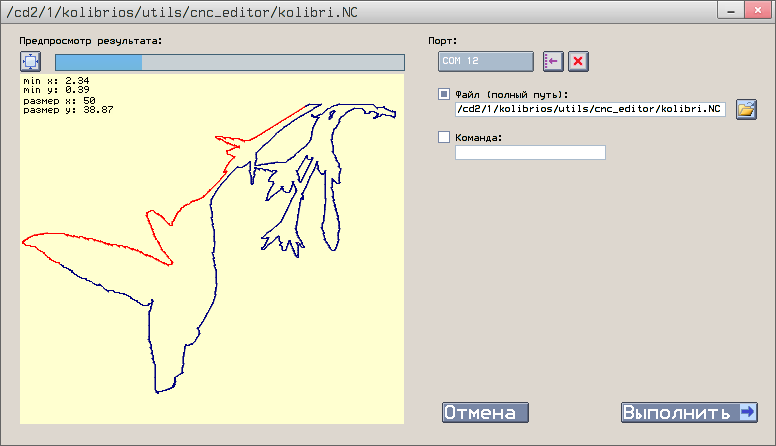Click the COM 12 port field
Image resolution: width=776 pixels, height=446 pixels.
point(485,61)
